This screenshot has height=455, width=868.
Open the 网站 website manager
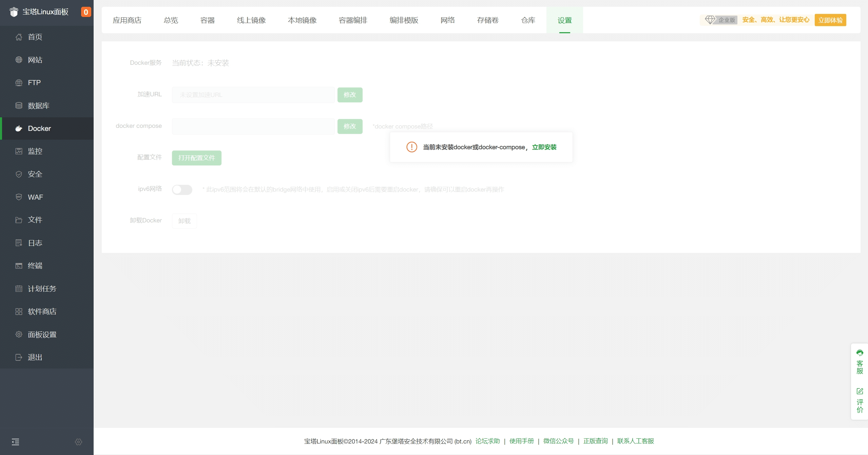pos(35,60)
